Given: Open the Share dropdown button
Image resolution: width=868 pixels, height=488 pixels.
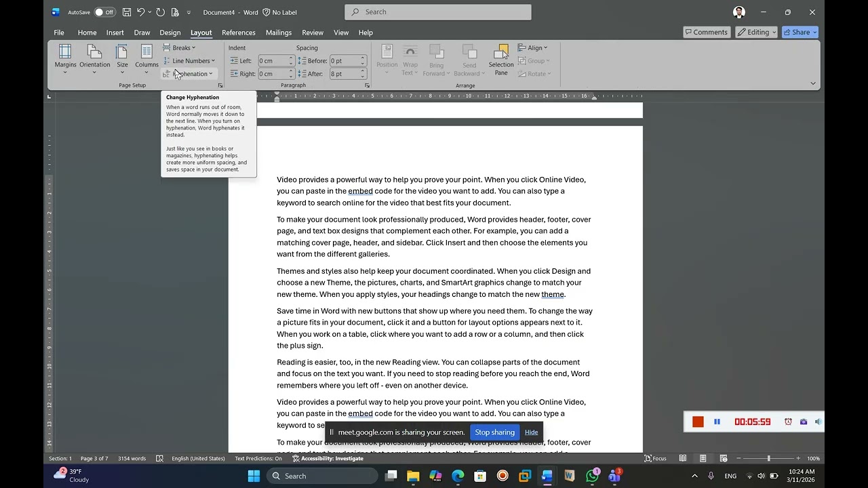Looking at the screenshot, I should tap(800, 32).
